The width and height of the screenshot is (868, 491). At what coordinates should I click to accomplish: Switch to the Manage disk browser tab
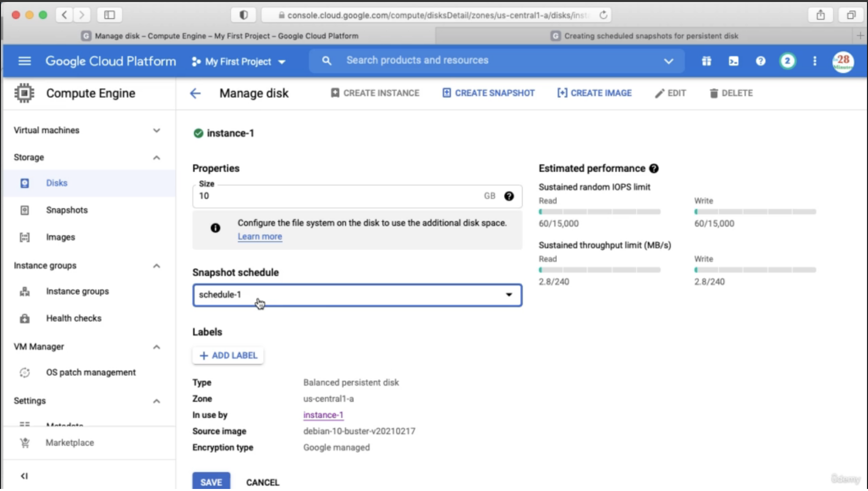tap(220, 36)
